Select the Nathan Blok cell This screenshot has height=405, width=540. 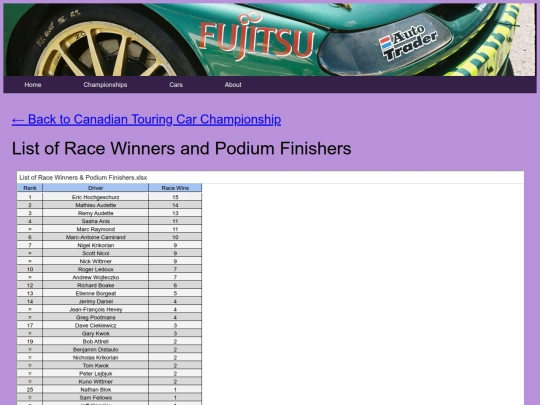(95, 390)
